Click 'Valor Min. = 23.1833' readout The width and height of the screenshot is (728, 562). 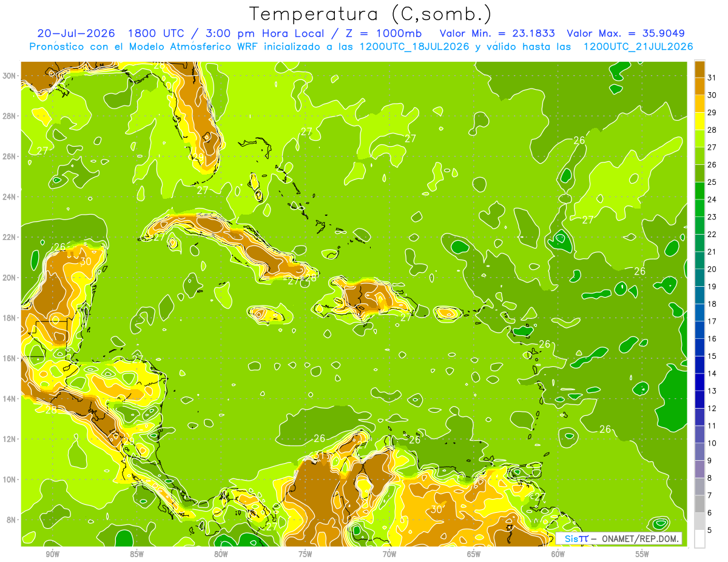[498, 33]
